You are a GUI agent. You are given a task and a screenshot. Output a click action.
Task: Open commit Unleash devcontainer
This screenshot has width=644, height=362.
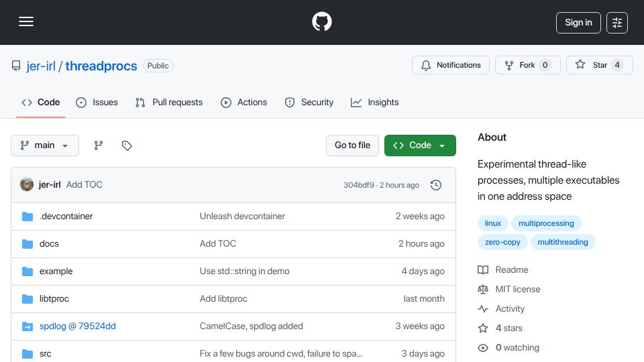tap(242, 217)
